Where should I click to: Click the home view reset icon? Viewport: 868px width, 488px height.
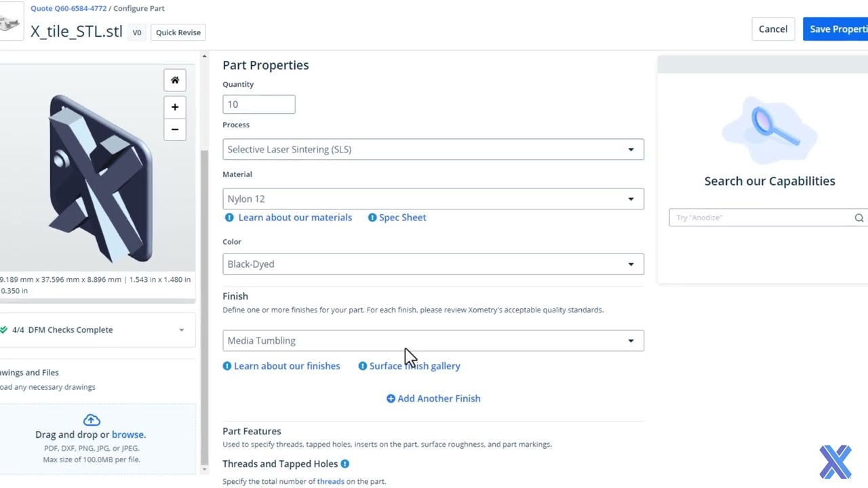(x=175, y=80)
